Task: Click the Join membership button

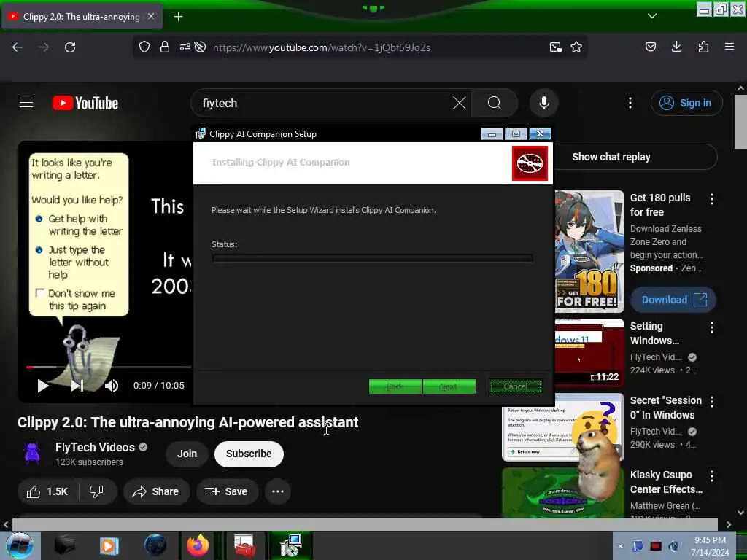Action: pyautogui.click(x=187, y=454)
